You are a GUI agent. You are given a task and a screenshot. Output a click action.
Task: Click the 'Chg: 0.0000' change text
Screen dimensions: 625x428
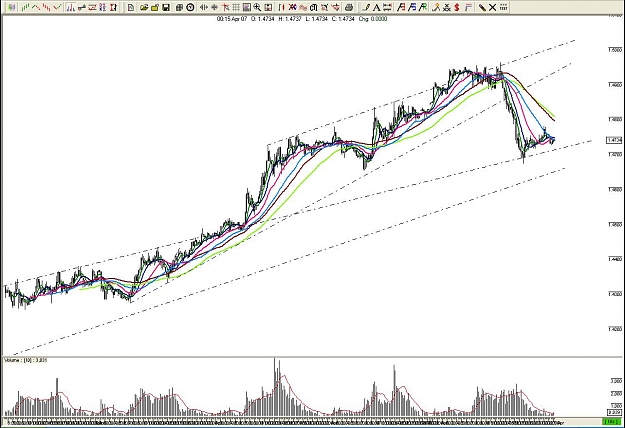(373, 19)
